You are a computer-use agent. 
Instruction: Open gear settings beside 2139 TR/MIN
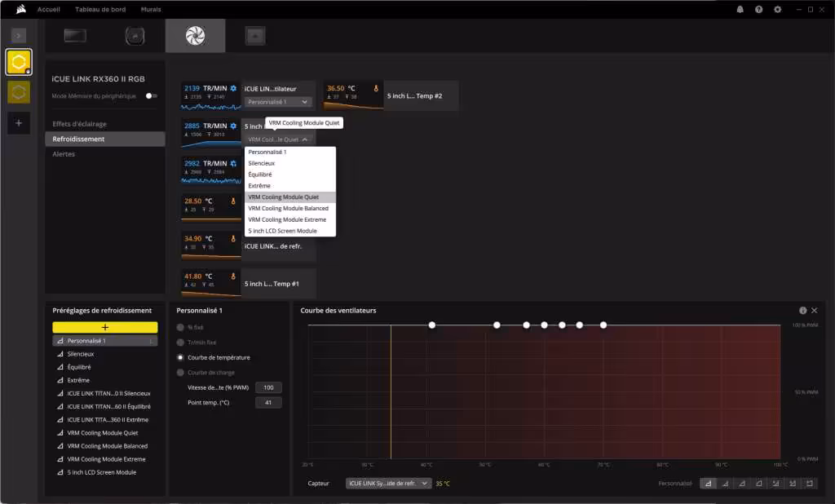tap(233, 88)
